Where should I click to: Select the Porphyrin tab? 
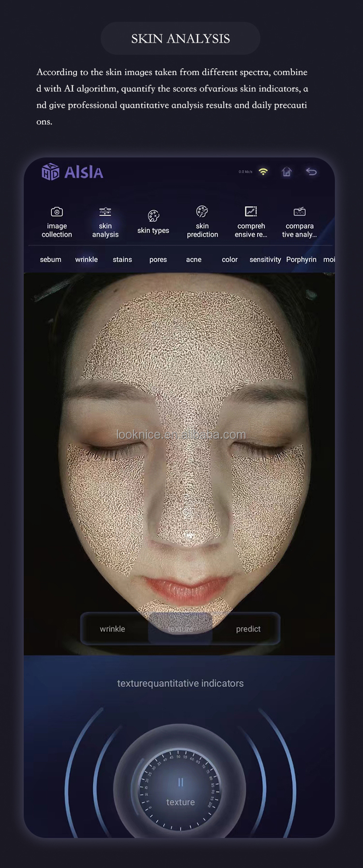tap(301, 260)
